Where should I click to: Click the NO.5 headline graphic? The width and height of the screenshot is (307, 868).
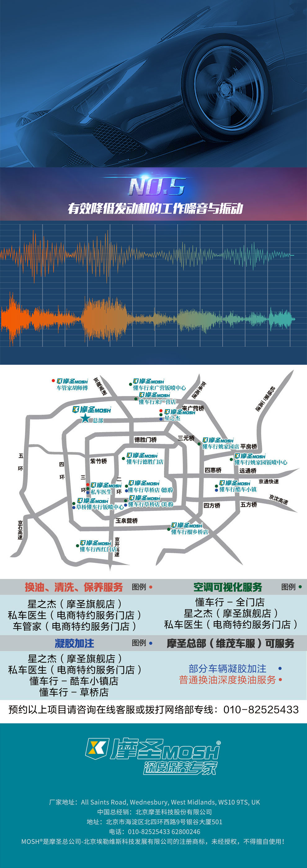coord(157,186)
